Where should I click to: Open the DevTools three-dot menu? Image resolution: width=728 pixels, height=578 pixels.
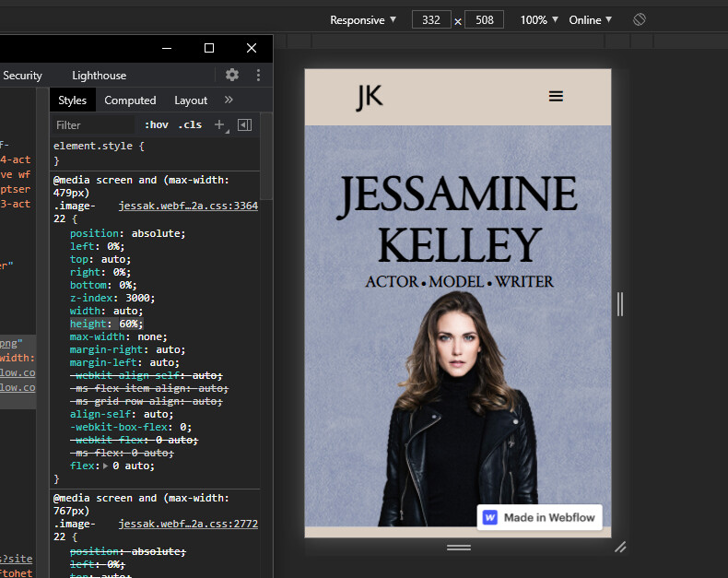[258, 75]
